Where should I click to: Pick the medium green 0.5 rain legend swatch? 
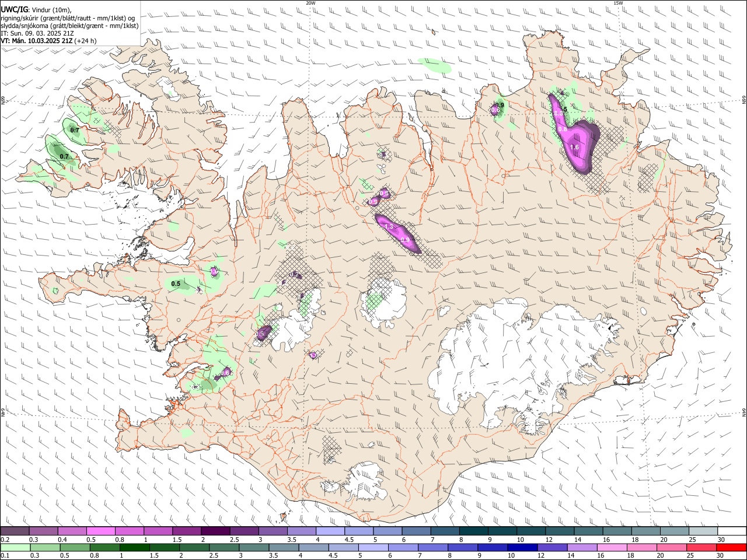point(75,547)
